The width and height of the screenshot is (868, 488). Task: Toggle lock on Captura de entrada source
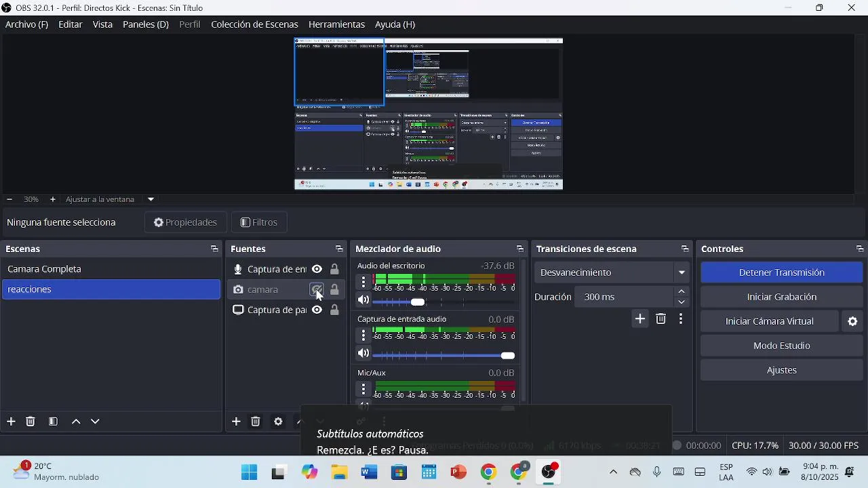coord(334,269)
